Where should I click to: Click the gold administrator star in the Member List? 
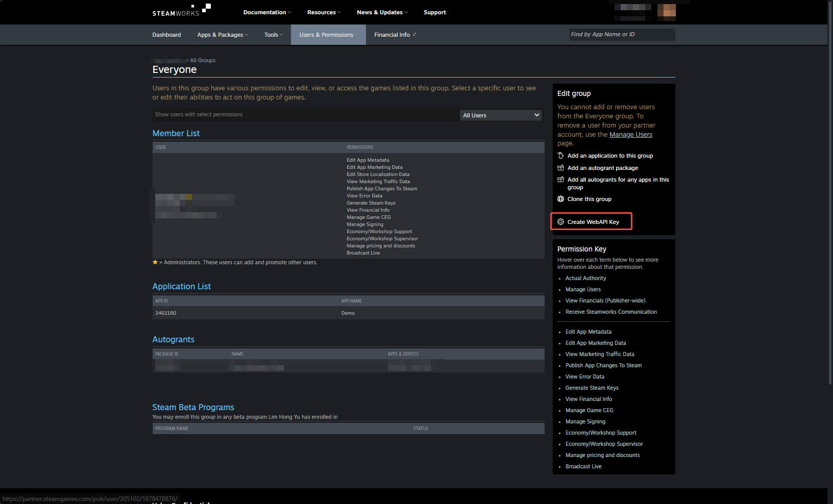click(x=155, y=262)
